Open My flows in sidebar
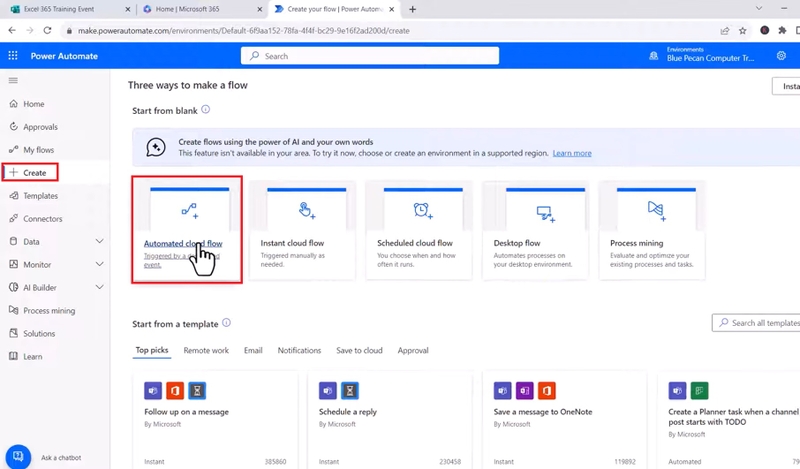Screen dimensions: 800x469 [x=39, y=150]
